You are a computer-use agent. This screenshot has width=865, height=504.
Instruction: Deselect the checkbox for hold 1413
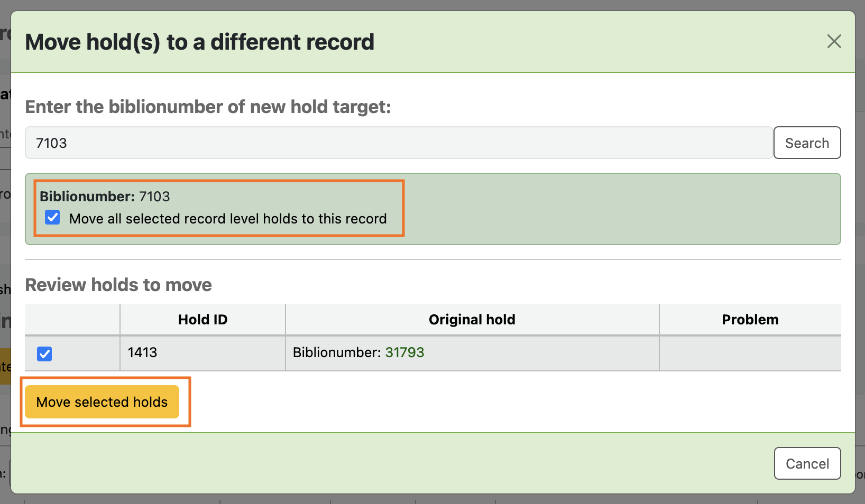tap(44, 353)
